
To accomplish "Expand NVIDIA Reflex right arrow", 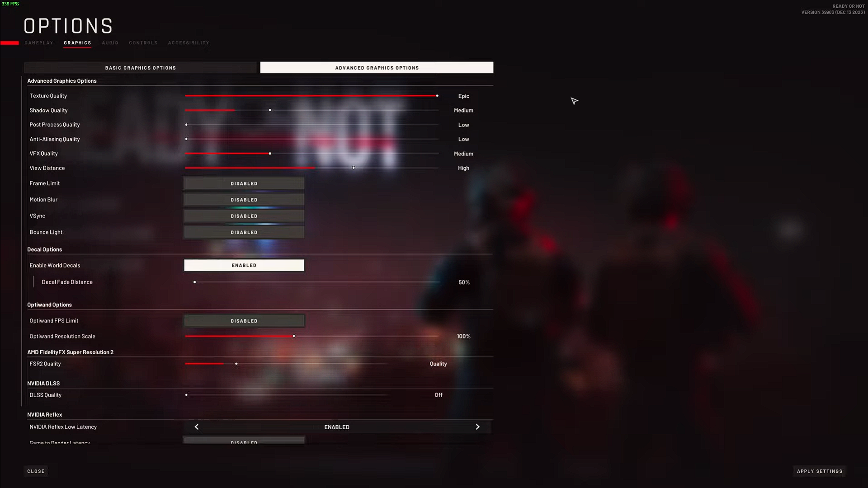I will (x=477, y=427).
